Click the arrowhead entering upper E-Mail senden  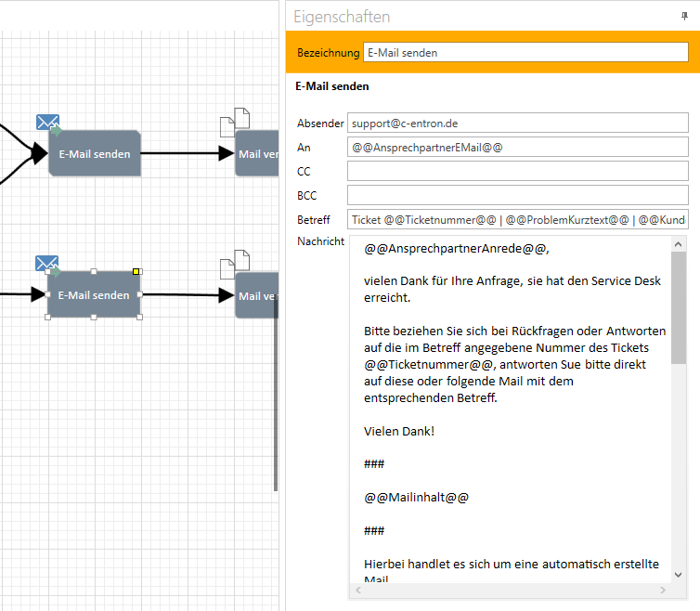pyautogui.click(x=38, y=154)
